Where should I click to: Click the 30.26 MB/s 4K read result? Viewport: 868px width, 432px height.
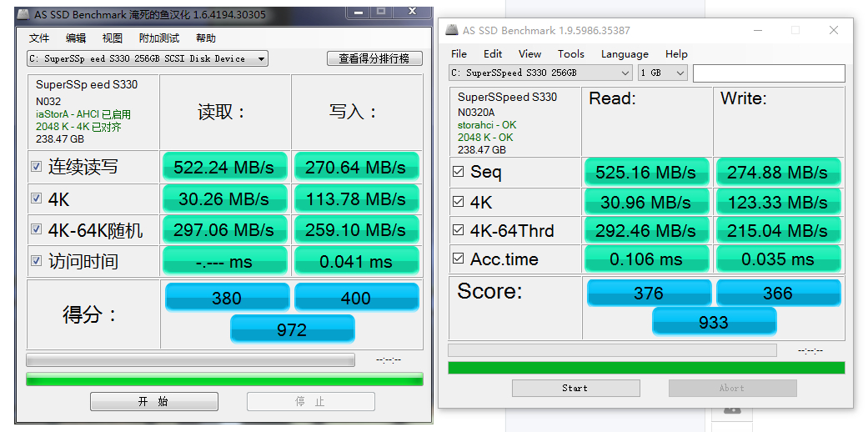point(224,198)
